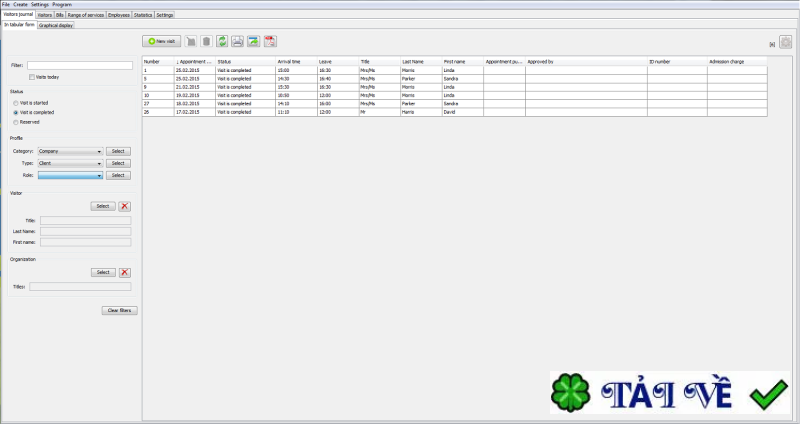Clear the organization with the red X

(124, 272)
